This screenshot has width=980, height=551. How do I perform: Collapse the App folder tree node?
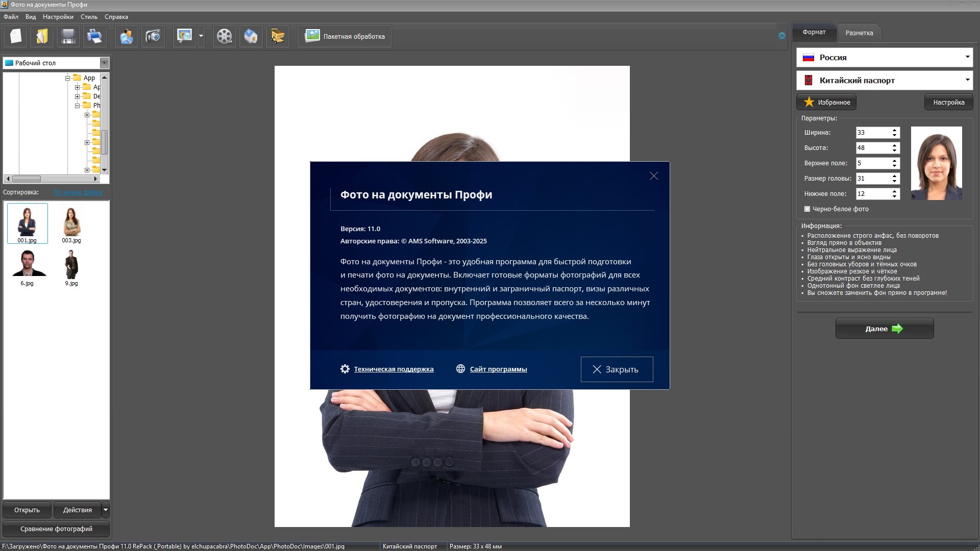click(x=67, y=78)
